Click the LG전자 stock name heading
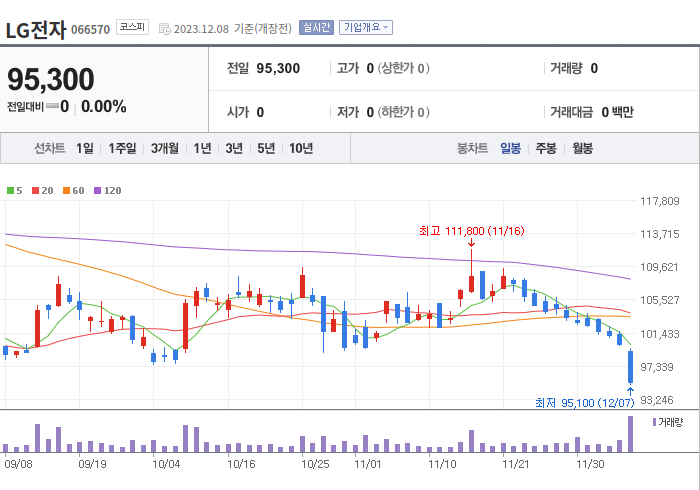This screenshot has width=700, height=490. pos(36,30)
